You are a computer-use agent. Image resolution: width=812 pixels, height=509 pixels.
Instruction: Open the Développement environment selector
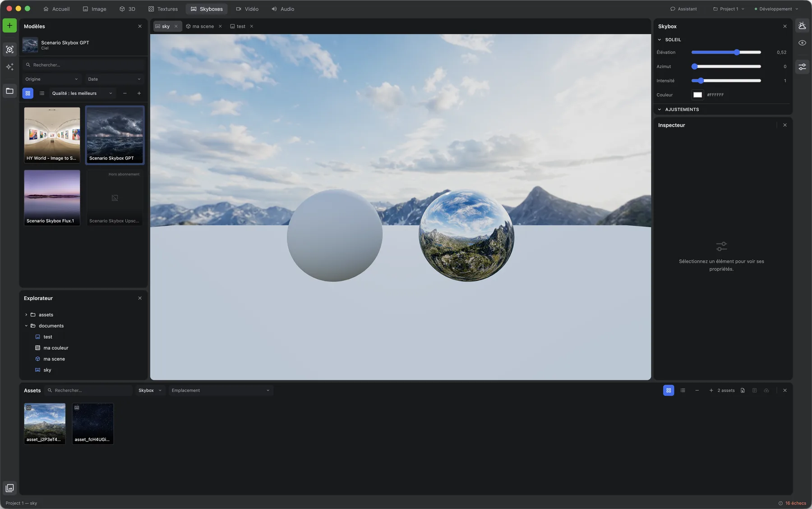tap(776, 9)
